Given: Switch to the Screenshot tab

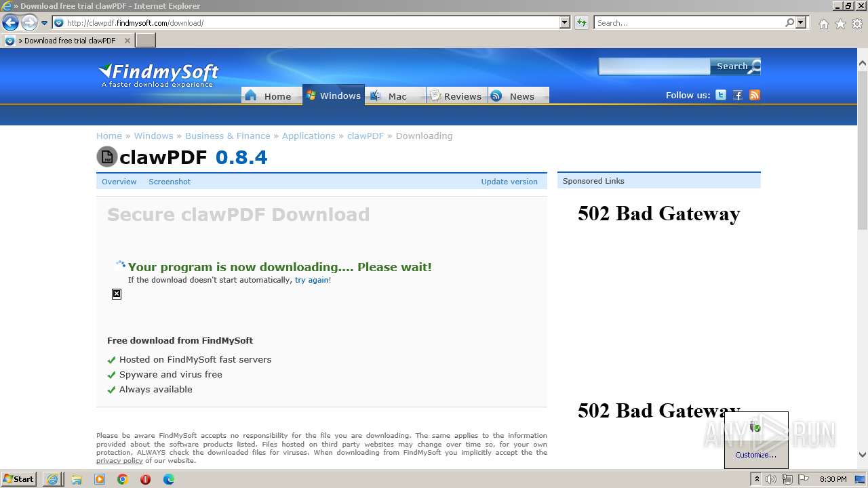Looking at the screenshot, I should pyautogui.click(x=170, y=182).
